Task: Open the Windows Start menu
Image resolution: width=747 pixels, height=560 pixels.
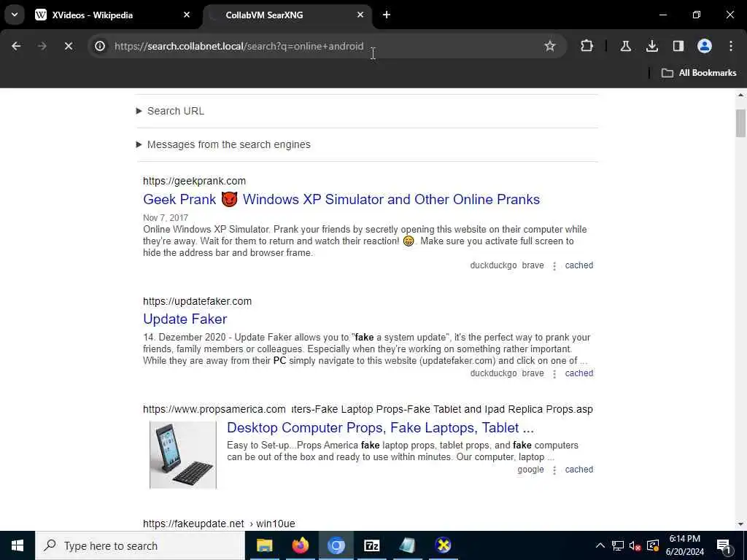Action: pos(18,545)
